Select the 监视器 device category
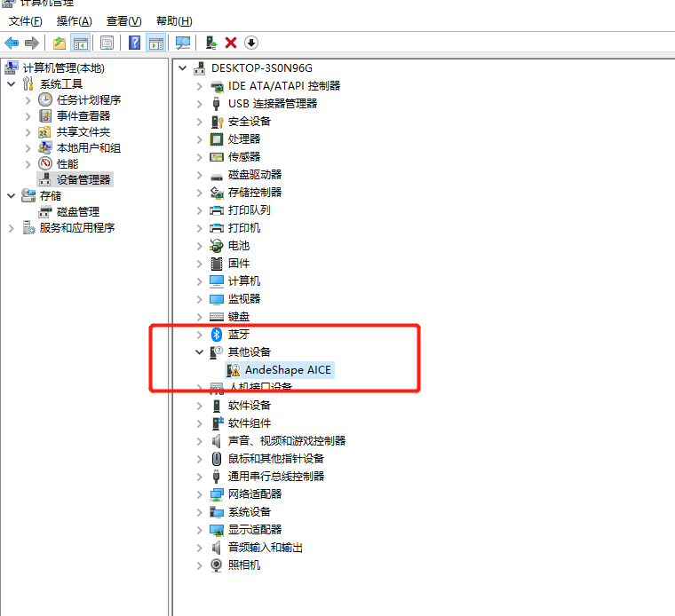Screen dimensions: 675x616 [244, 299]
